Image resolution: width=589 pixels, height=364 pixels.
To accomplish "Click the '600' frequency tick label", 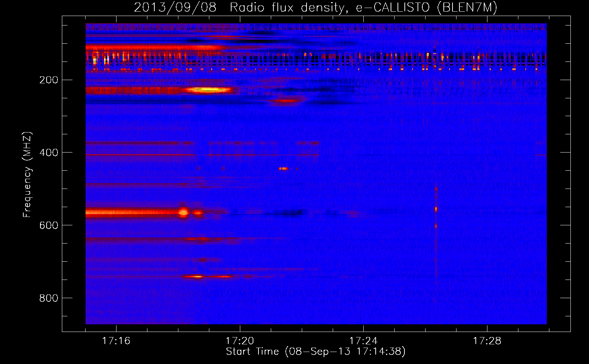I will tap(49, 225).
